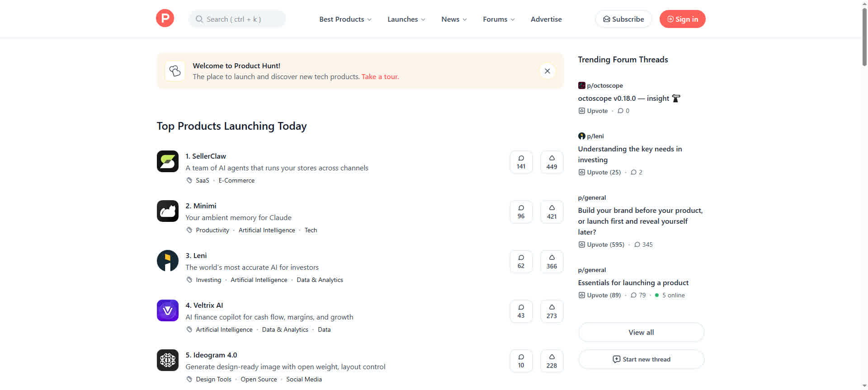Image resolution: width=868 pixels, height=390 pixels.
Task: Click the search magnifier icon
Action: tap(199, 19)
